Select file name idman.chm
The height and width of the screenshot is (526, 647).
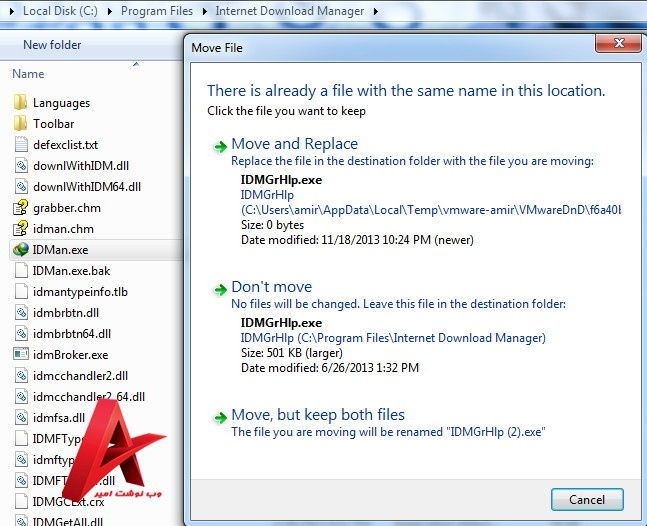pyautogui.click(x=63, y=229)
